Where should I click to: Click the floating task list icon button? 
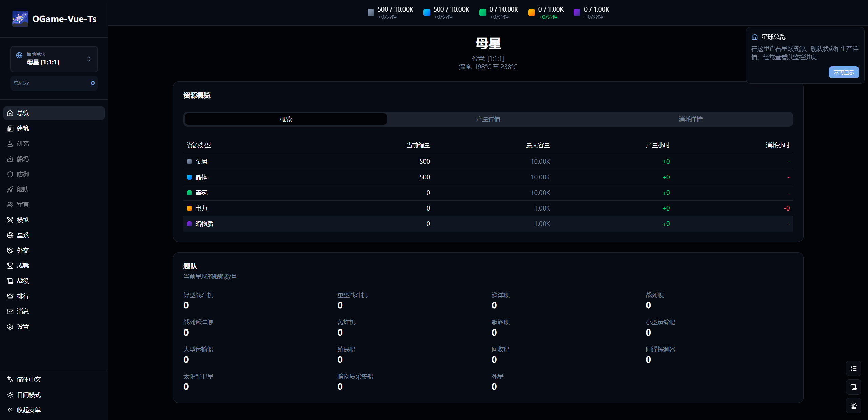[x=853, y=368]
